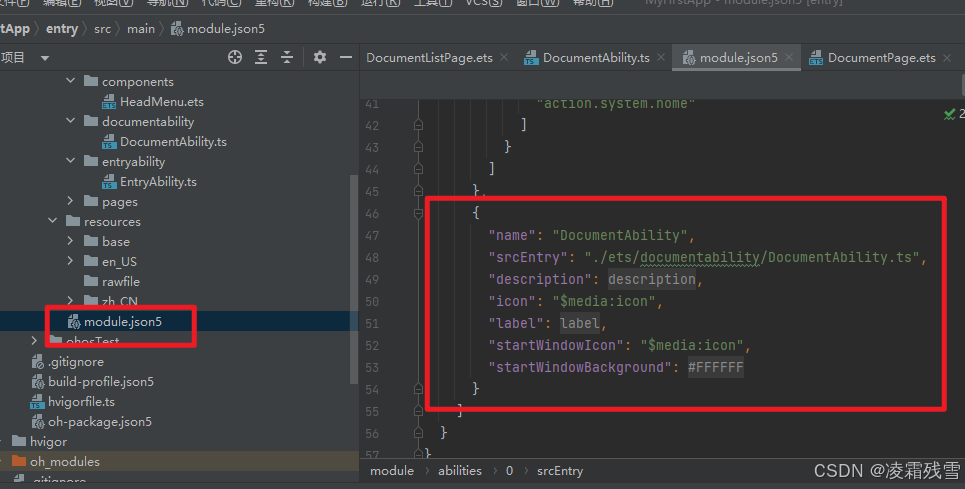Click the folded description value on line 49
The width and height of the screenshot is (965, 489).
[x=652, y=279]
